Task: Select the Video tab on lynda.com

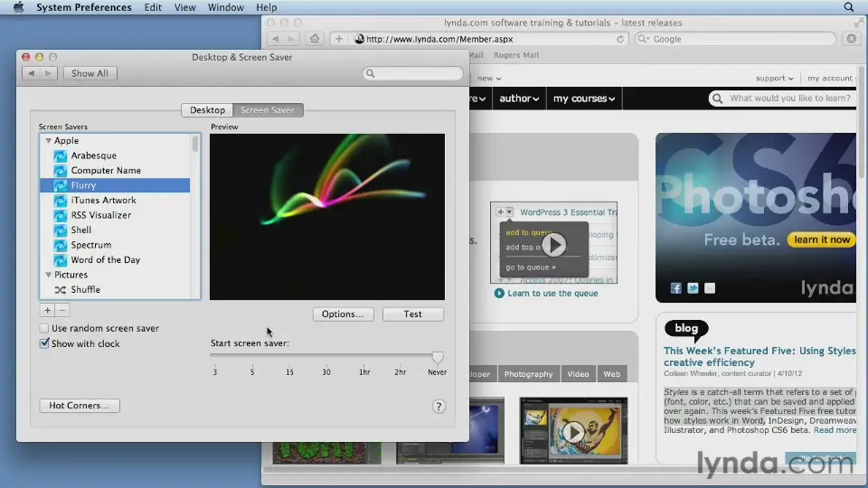Action: tap(578, 374)
